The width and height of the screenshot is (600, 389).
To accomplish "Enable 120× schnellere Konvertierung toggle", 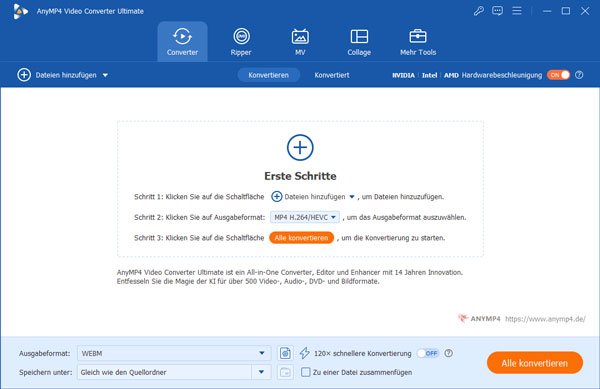I will 428,353.
